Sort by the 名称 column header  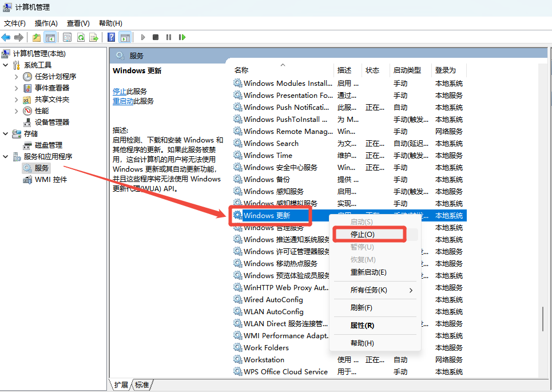pos(283,70)
